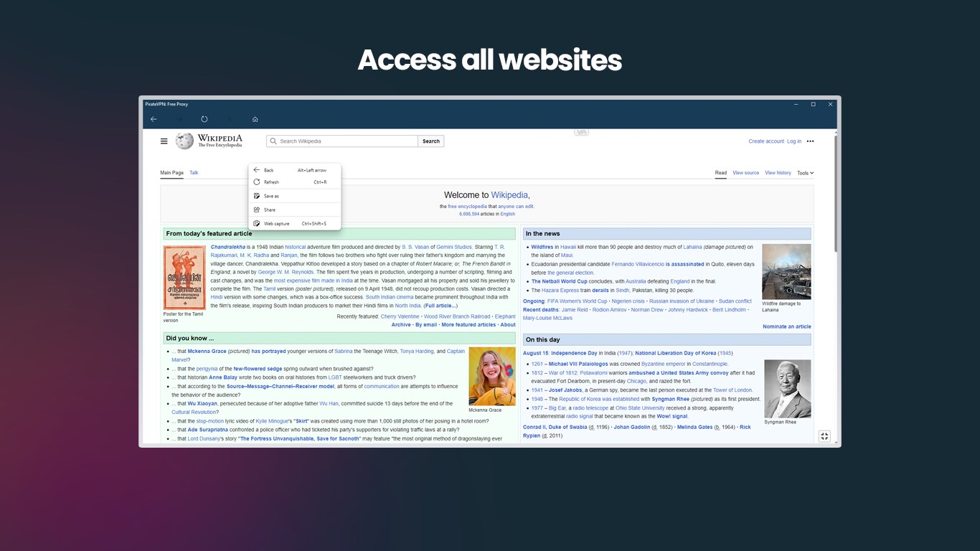The image size is (980, 551).
Task: Open the Cherry Valentine link
Action: point(400,316)
